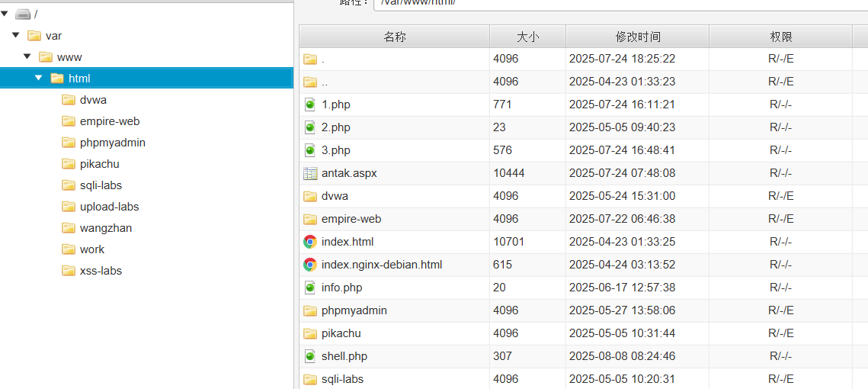Click upload-labs folder icon in tree
This screenshot has width=868, height=389.
coord(69,207)
